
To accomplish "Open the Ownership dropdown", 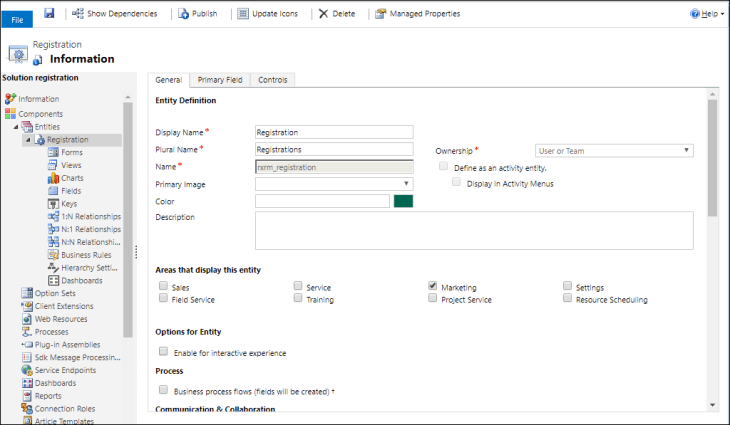I will coord(614,150).
